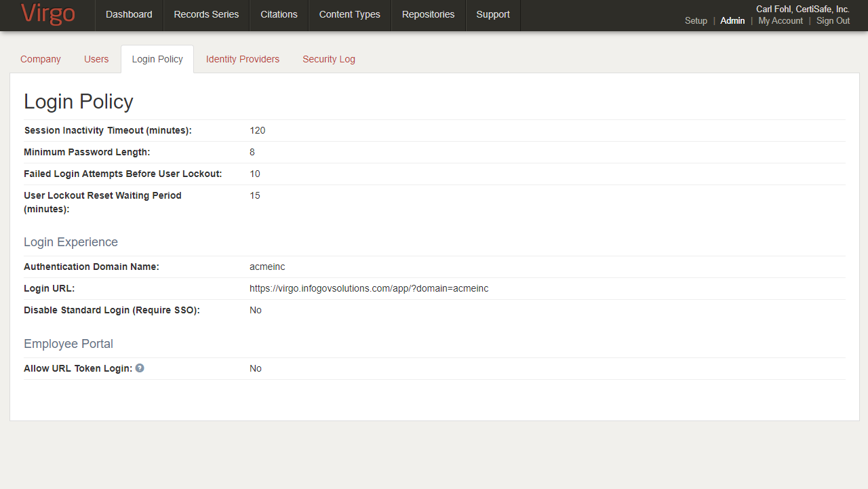The width and height of the screenshot is (868, 489).
Task: Click the Setup link
Action: point(696,21)
